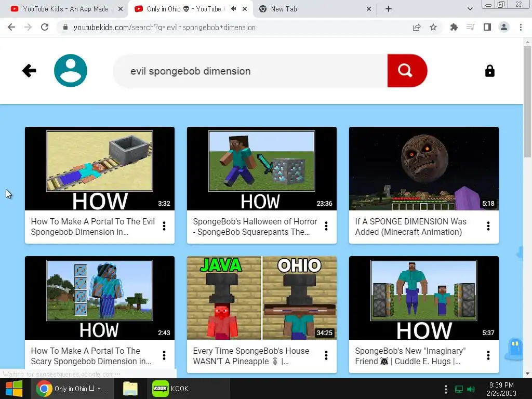Open title Every Time SpongeBob's House WASN'T A Pineapple
Image resolution: width=532 pixels, height=399 pixels.
(251, 356)
